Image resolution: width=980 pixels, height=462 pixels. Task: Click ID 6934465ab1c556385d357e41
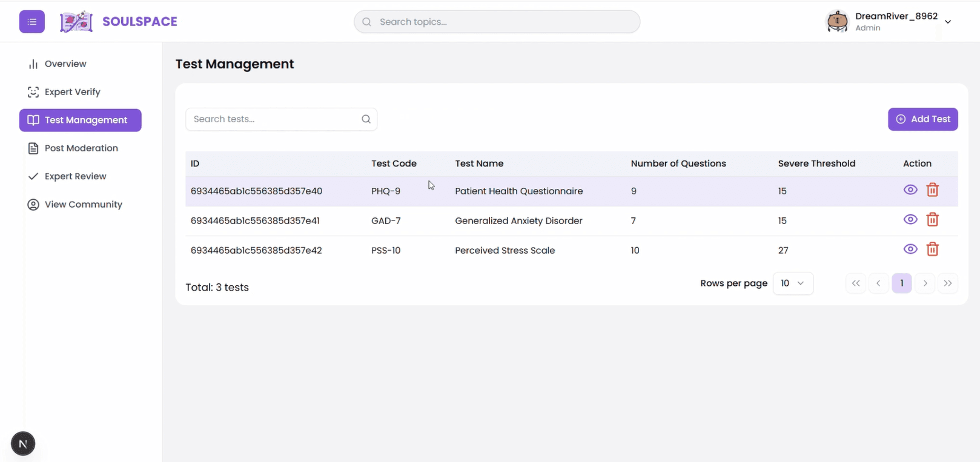255,221
